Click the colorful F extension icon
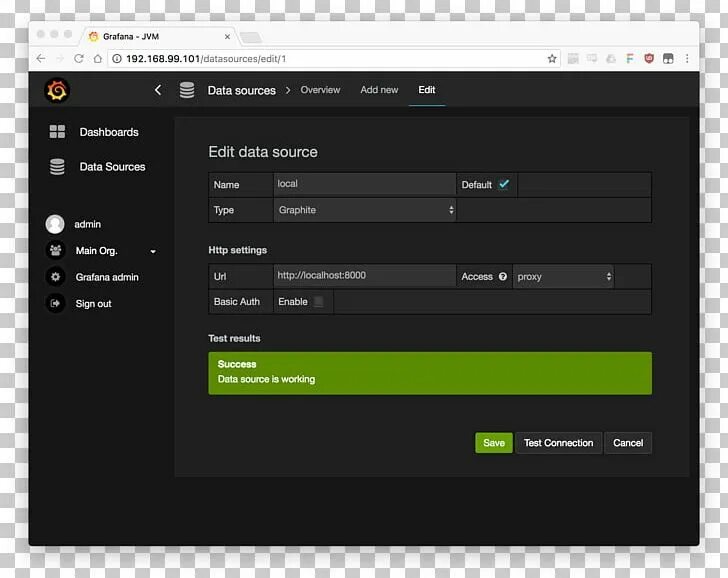This screenshot has height=578, width=728. 630,58
